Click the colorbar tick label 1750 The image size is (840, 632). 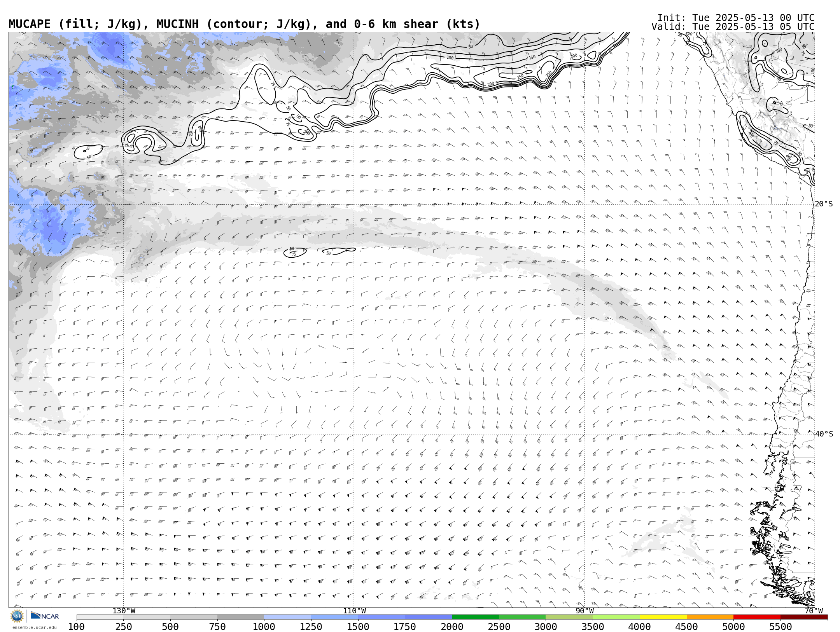tap(405, 627)
